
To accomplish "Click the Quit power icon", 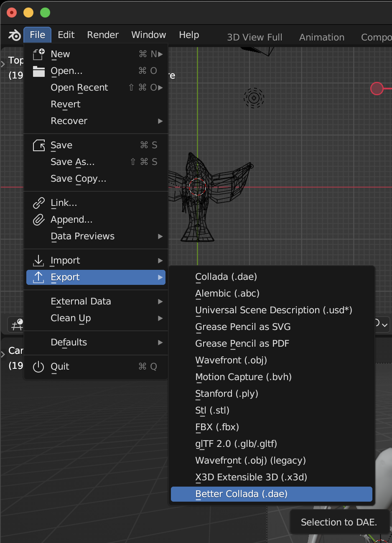I will [38, 367].
